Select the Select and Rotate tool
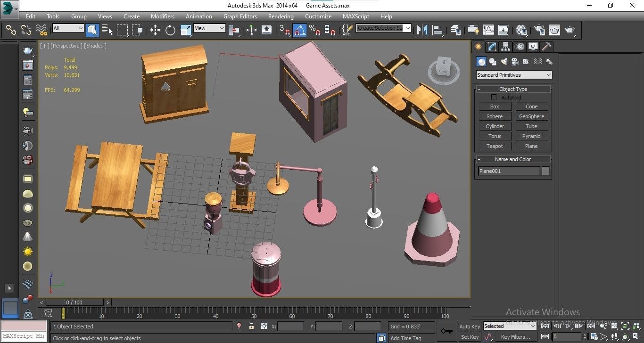644x343 pixels. 170,30
